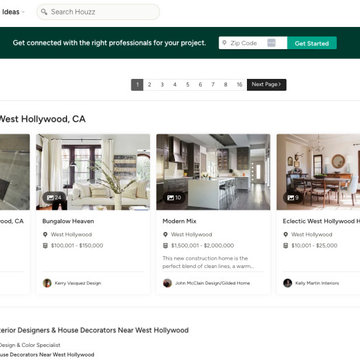
Task: Open the Eclectic West Hollywood project title
Action: point(321,221)
